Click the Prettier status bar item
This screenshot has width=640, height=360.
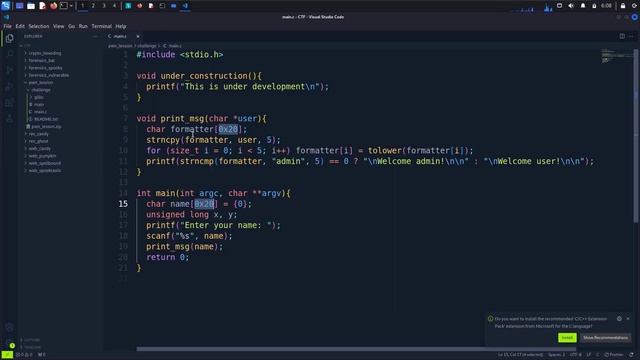point(614,355)
